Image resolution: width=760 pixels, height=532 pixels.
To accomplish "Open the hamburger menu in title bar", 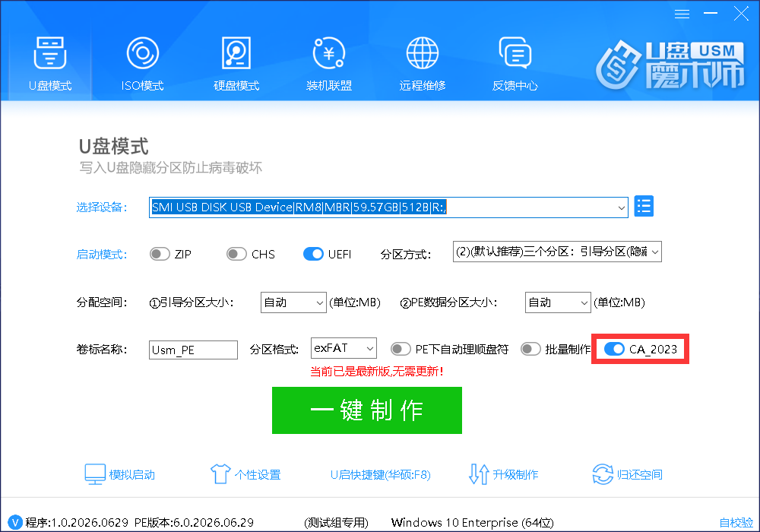I will (682, 14).
